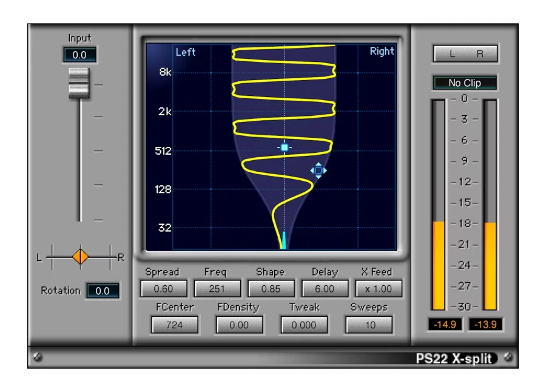The height and width of the screenshot is (392, 546).
Task: Grab the Input fader handle
Action: point(79,83)
